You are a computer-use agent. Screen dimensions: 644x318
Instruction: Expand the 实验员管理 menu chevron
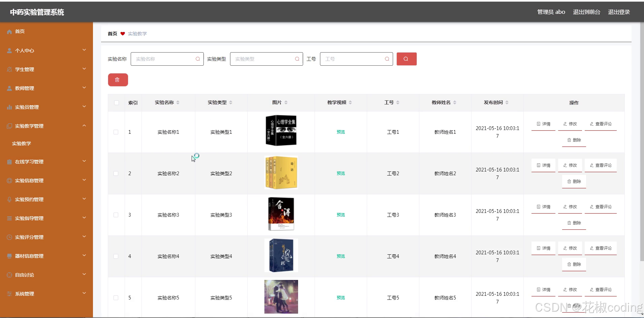point(84,106)
